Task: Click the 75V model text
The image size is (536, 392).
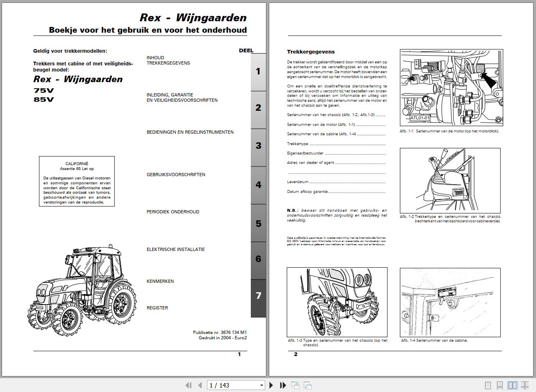Action: click(x=43, y=91)
